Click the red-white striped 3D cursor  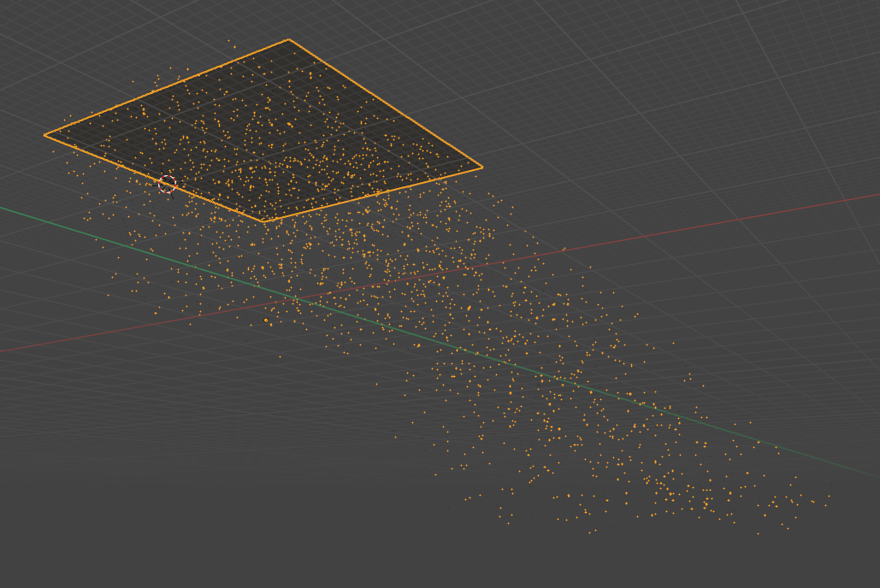[x=167, y=184]
